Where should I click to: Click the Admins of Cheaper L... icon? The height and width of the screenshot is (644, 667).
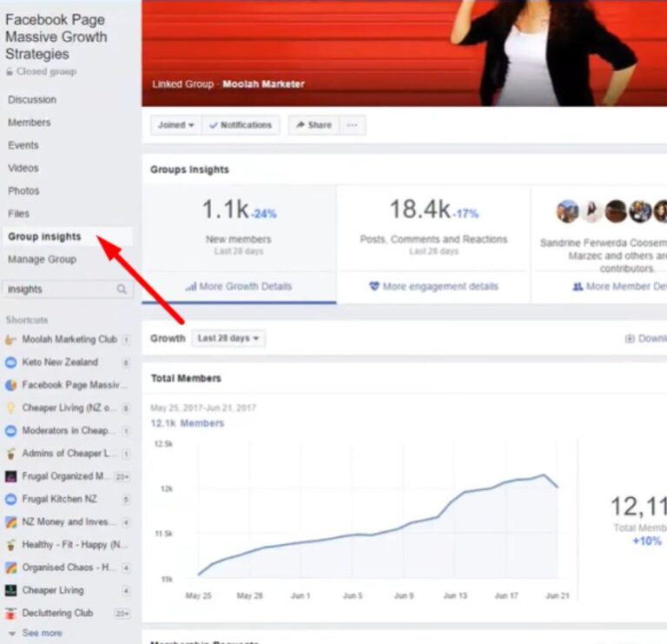click(10, 454)
